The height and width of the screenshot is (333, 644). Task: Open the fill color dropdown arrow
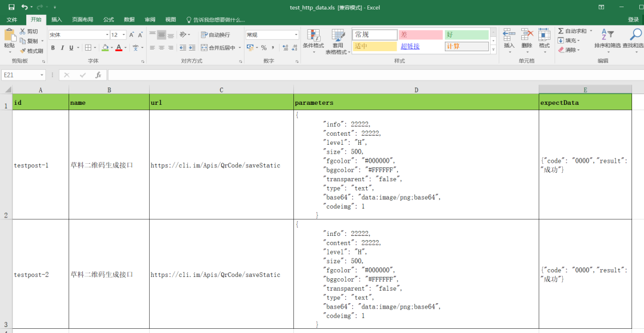click(x=112, y=48)
